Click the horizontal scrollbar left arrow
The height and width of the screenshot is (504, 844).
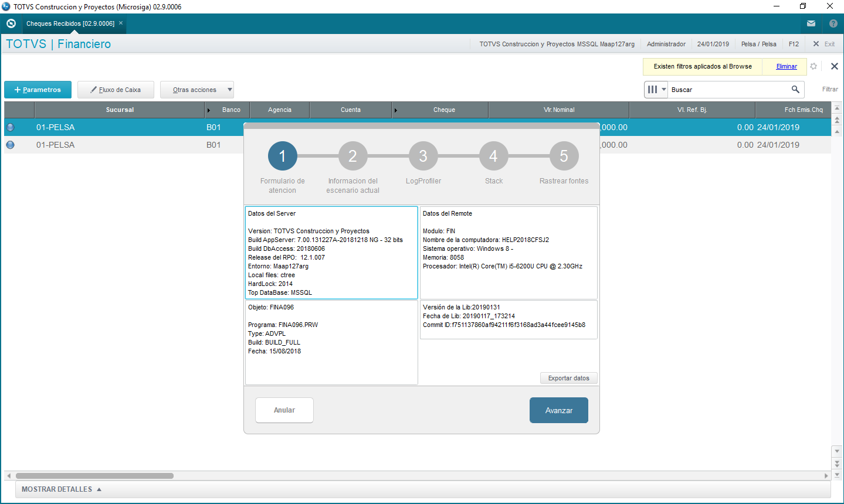8,476
